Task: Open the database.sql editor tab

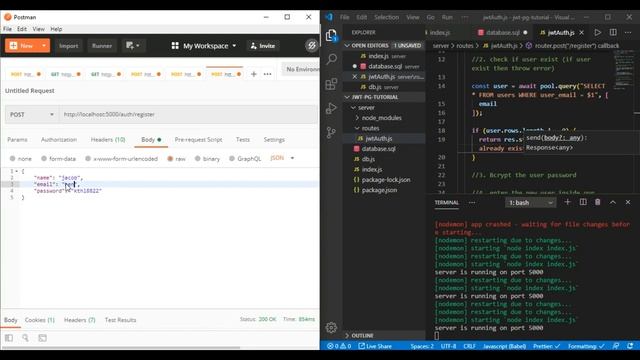Action: pyautogui.click(x=502, y=32)
